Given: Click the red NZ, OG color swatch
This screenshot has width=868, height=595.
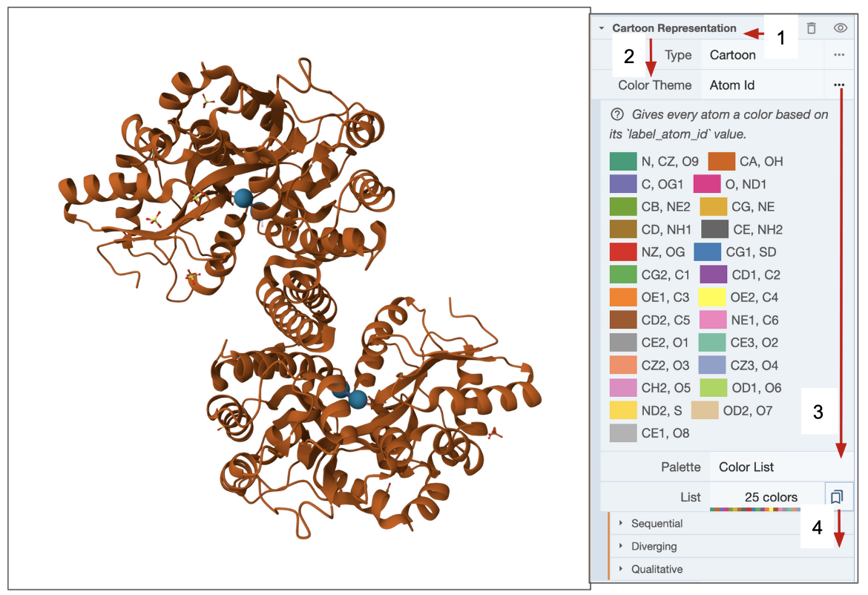Looking at the screenshot, I should tap(623, 252).
